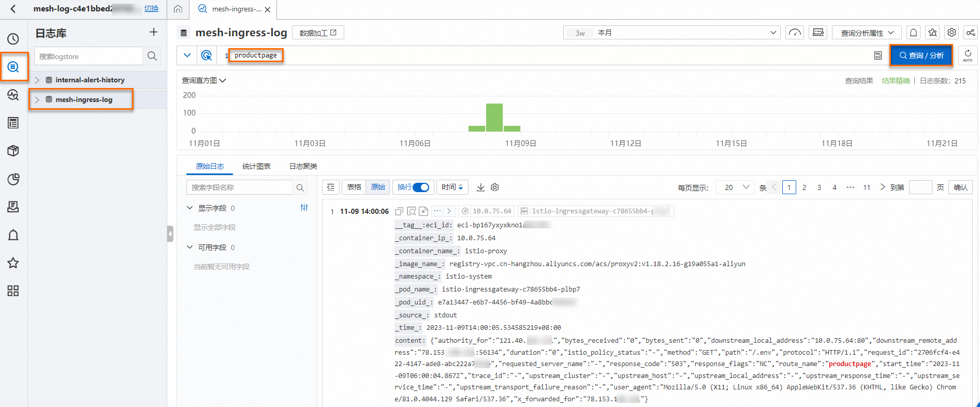Click the gauge icon beside time selector
The image size is (980, 407).
(795, 33)
